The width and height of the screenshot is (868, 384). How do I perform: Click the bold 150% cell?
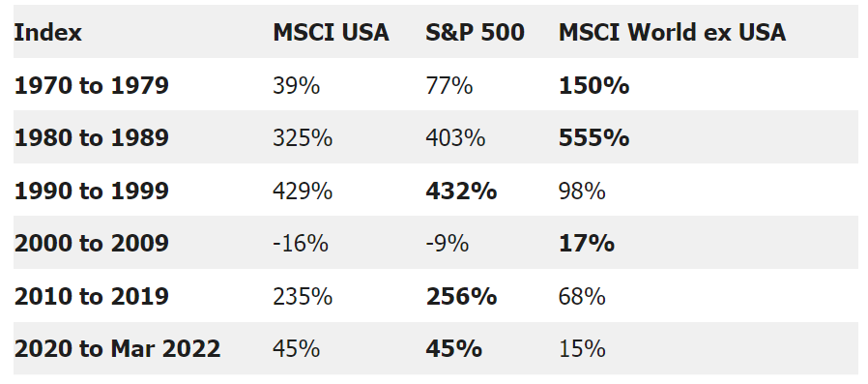[594, 85]
